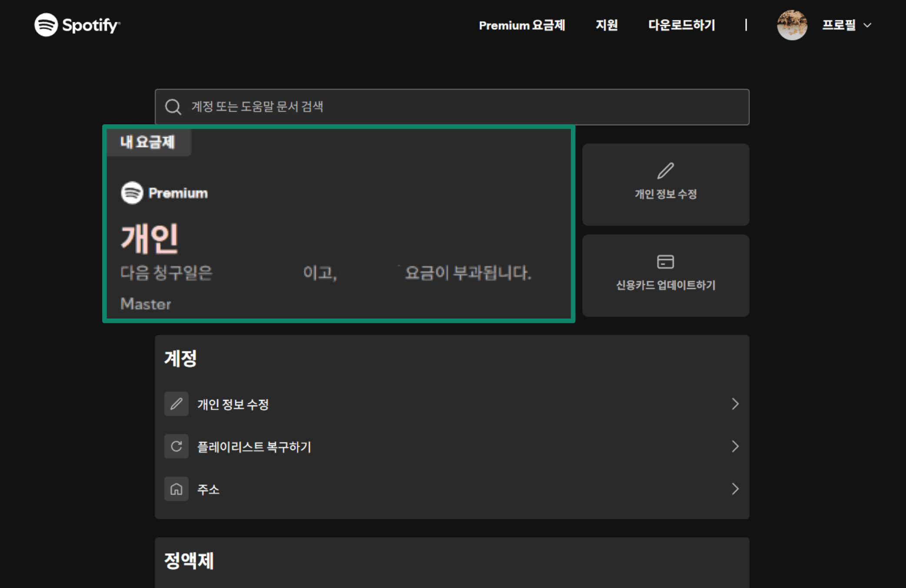This screenshot has width=906, height=588.
Task: Expand the 플레이리스트 복구하기 row chevron
Action: [x=735, y=446]
